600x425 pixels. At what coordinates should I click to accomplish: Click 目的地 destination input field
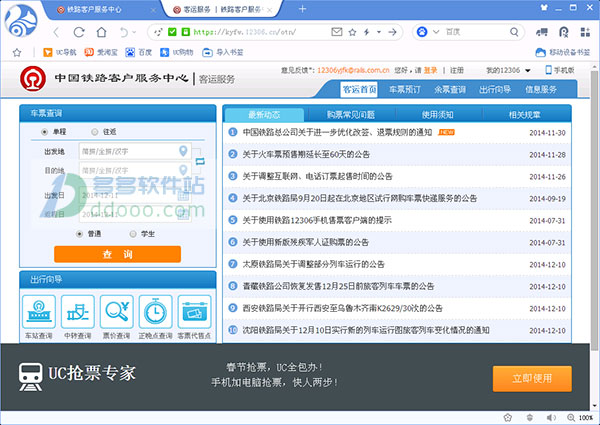(135, 170)
